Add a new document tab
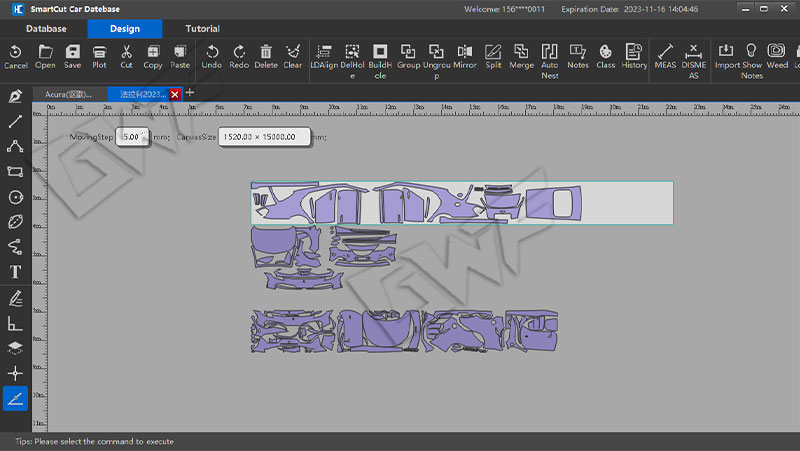 [x=190, y=93]
